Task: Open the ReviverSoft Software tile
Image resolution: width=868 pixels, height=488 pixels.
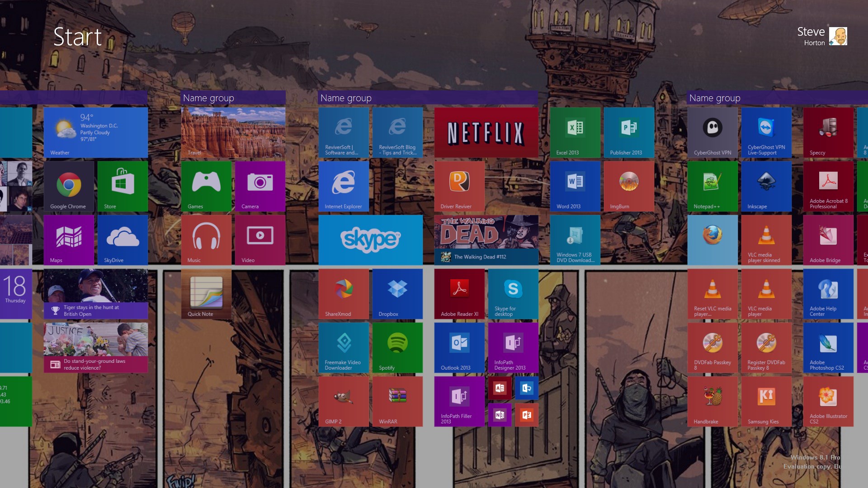Action: point(344,132)
